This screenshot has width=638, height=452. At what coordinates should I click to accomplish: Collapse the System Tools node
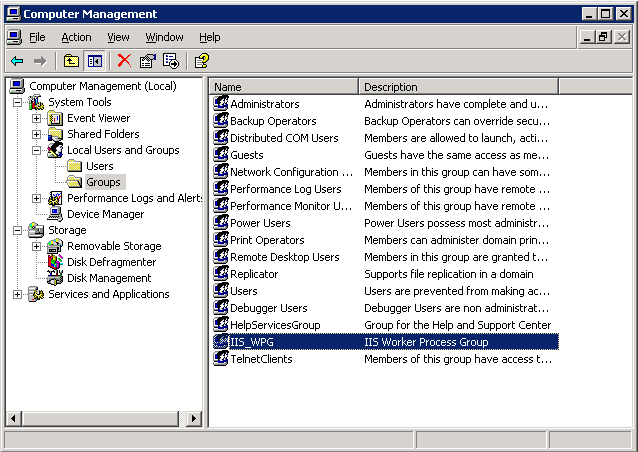[x=17, y=102]
